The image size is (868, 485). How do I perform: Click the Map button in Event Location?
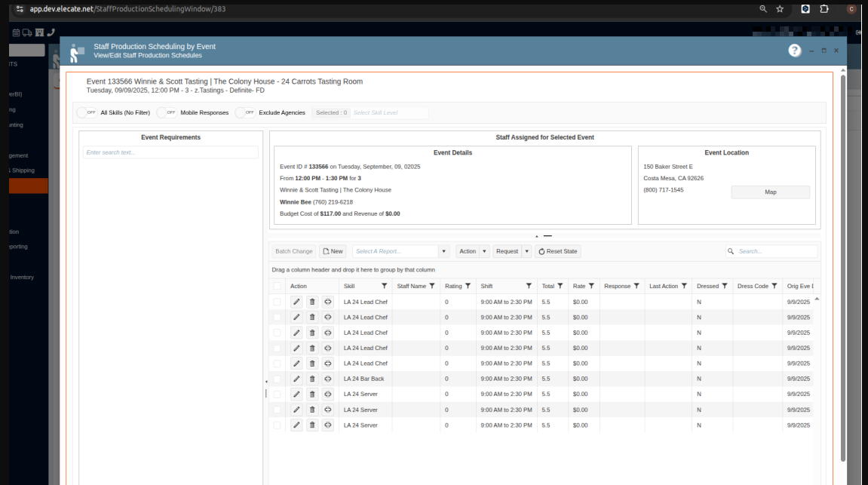770,192
